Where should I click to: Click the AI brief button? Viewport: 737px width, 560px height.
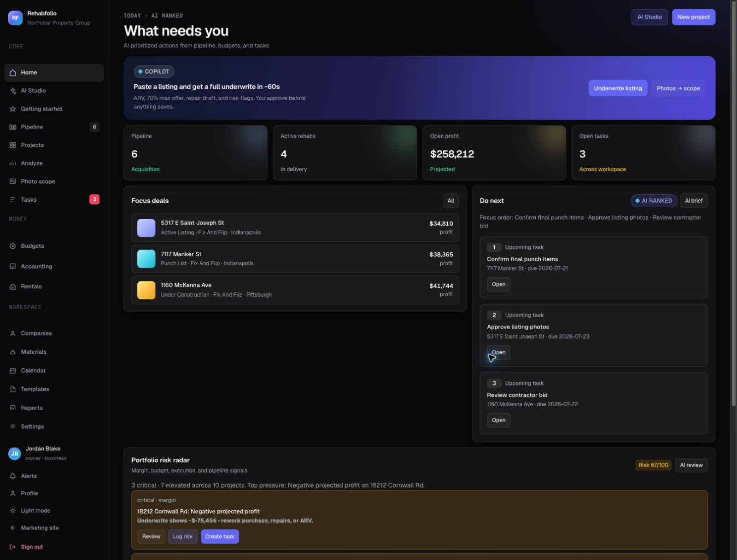pos(694,201)
